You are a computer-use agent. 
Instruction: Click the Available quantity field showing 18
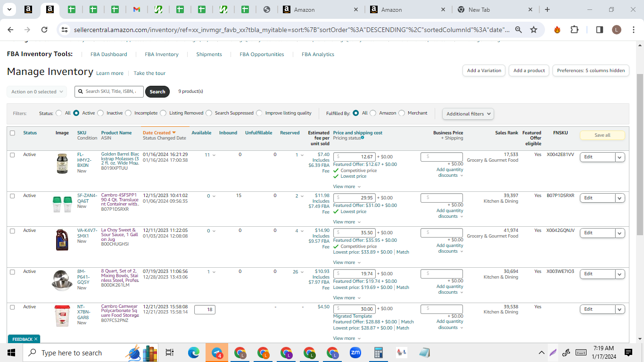tap(205, 310)
